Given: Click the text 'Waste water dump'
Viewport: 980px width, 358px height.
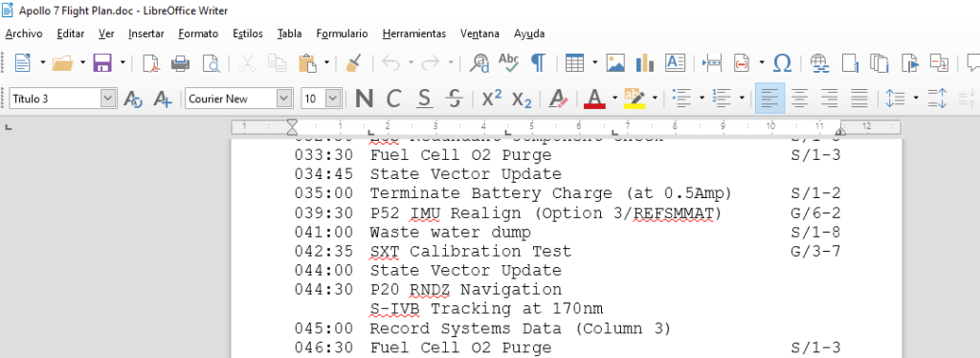Looking at the screenshot, I should (x=450, y=233).
